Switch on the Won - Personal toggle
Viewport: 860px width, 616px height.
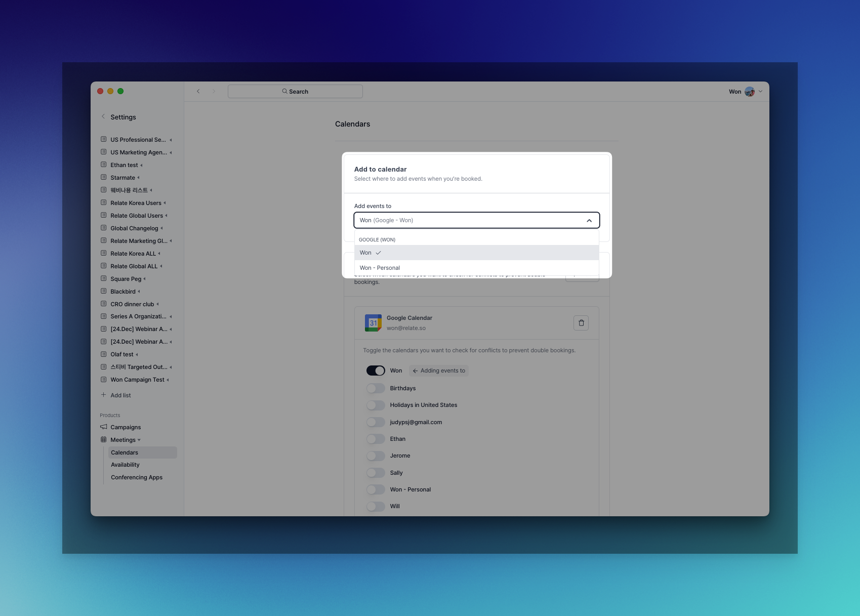[376, 489]
